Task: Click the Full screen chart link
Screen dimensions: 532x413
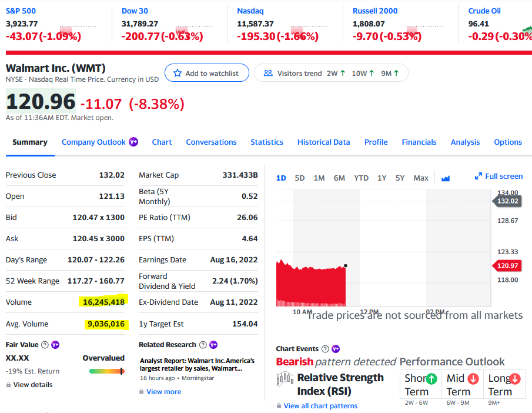Action: pyautogui.click(x=498, y=176)
